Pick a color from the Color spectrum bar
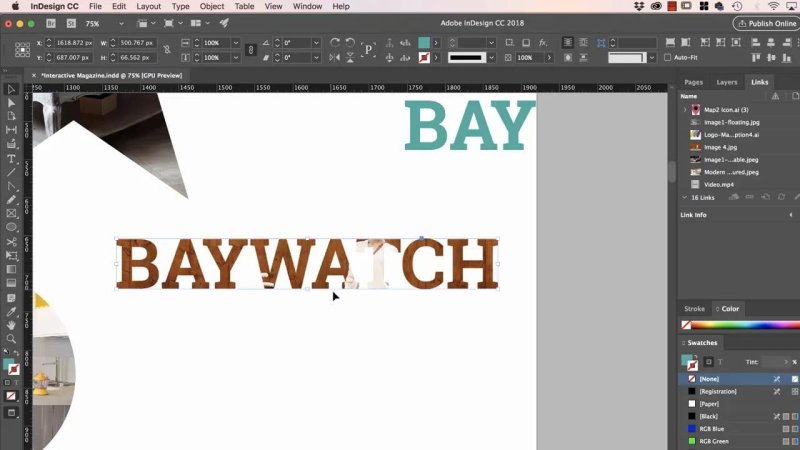The height and width of the screenshot is (450, 800). click(745, 325)
